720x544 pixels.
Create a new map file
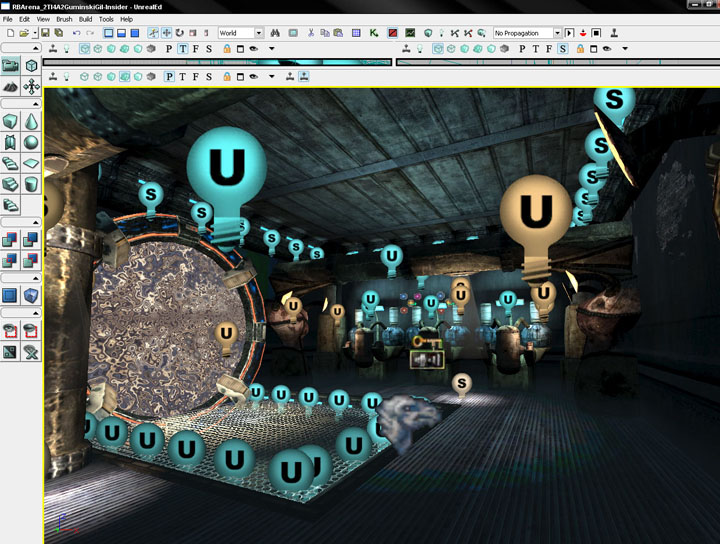(10, 33)
